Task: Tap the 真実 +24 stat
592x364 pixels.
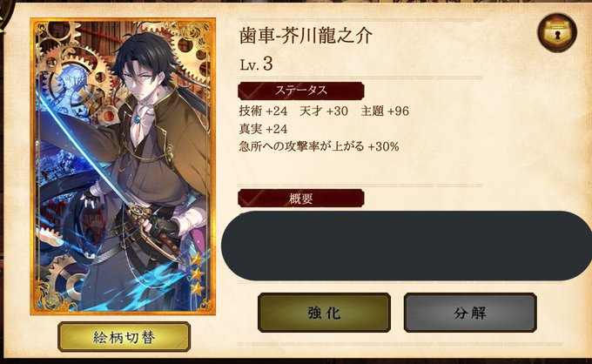Action: pos(263,129)
